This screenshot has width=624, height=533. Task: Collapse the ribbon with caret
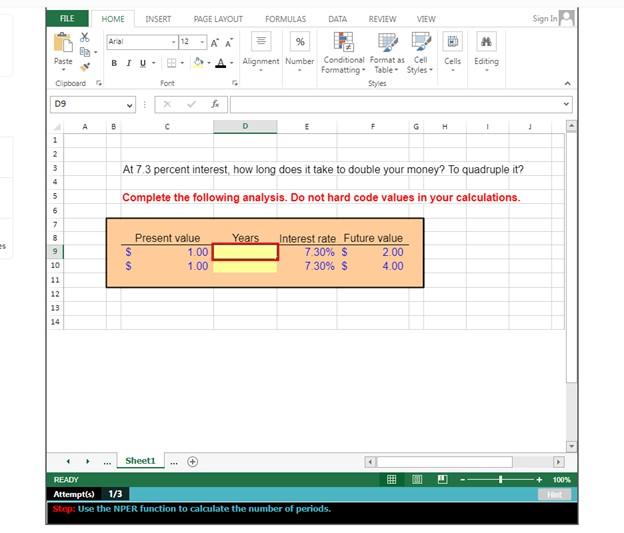[x=567, y=84]
